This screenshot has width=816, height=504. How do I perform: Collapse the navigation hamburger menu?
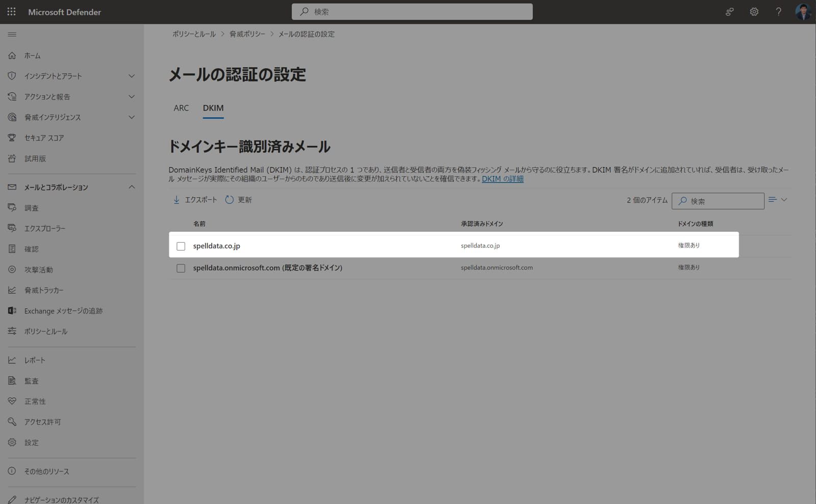[12, 35]
